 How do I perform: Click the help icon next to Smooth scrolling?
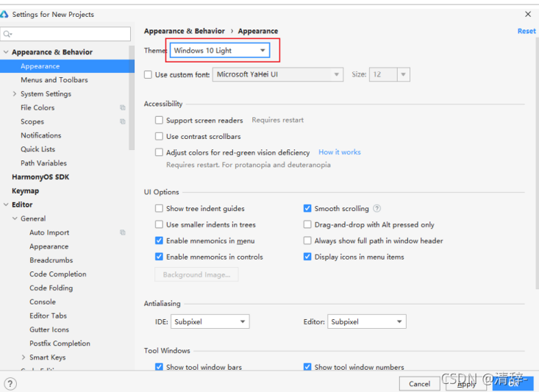[377, 208]
